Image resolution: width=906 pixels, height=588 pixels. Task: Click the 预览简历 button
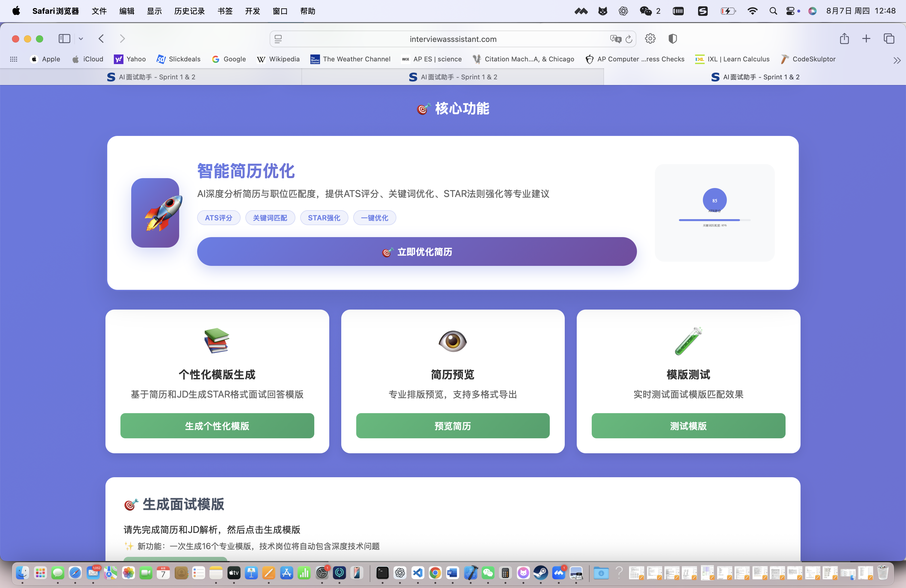[x=453, y=426]
